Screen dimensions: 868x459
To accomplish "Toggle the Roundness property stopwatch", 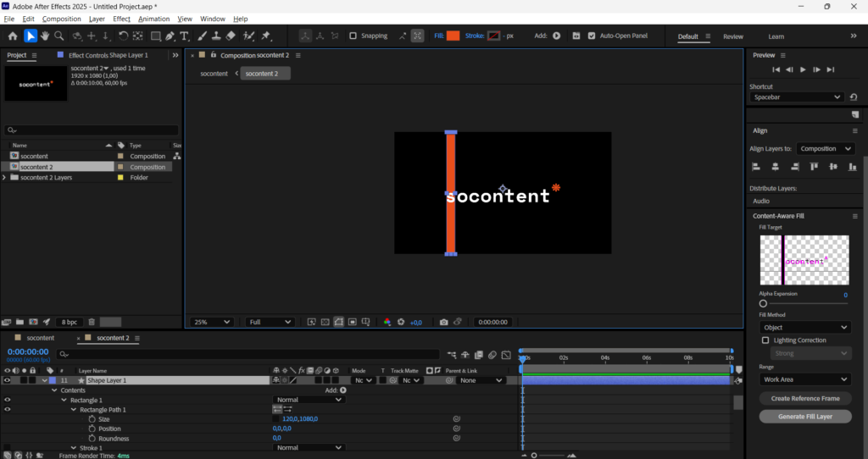I will (x=92, y=438).
